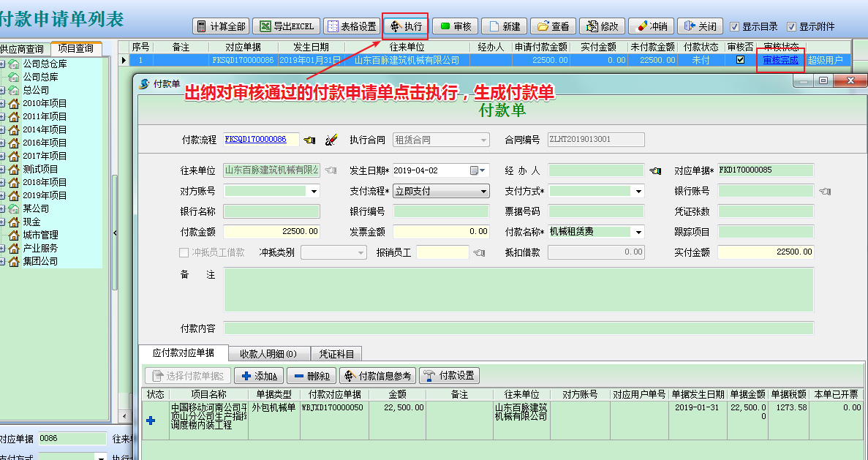868x460 pixels.
Task: Expand the 公司总仓库 tree node
Action: 2,64
